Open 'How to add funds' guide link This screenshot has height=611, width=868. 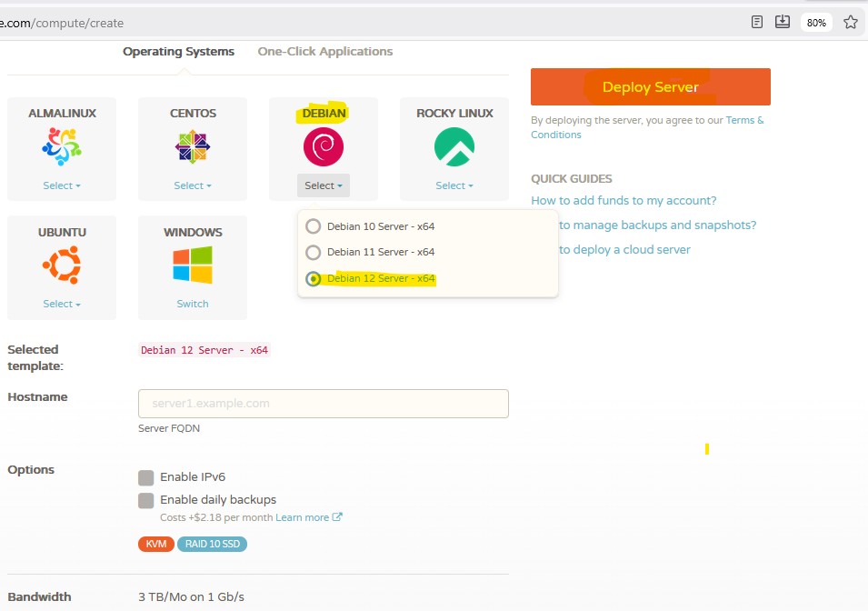click(x=624, y=201)
